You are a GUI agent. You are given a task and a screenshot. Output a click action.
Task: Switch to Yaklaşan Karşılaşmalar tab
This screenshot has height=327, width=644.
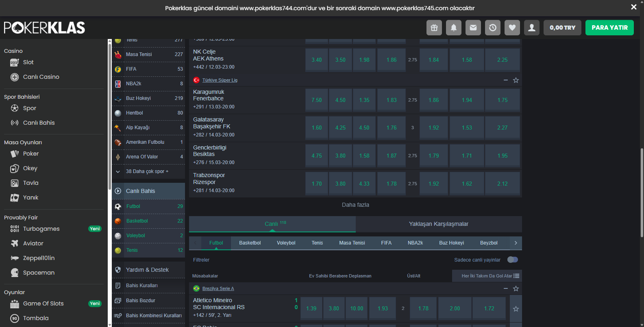coord(438,224)
